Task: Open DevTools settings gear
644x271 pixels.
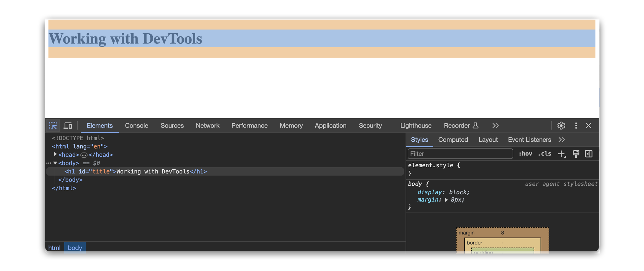Action: 561,126
